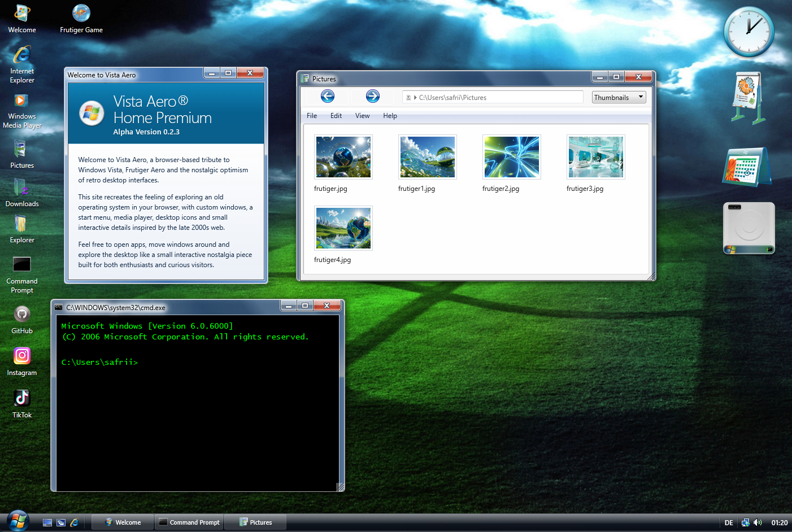Viewport: 792px width, 532px height.
Task: Open the Pictures desktop icon
Action: (x=22, y=154)
